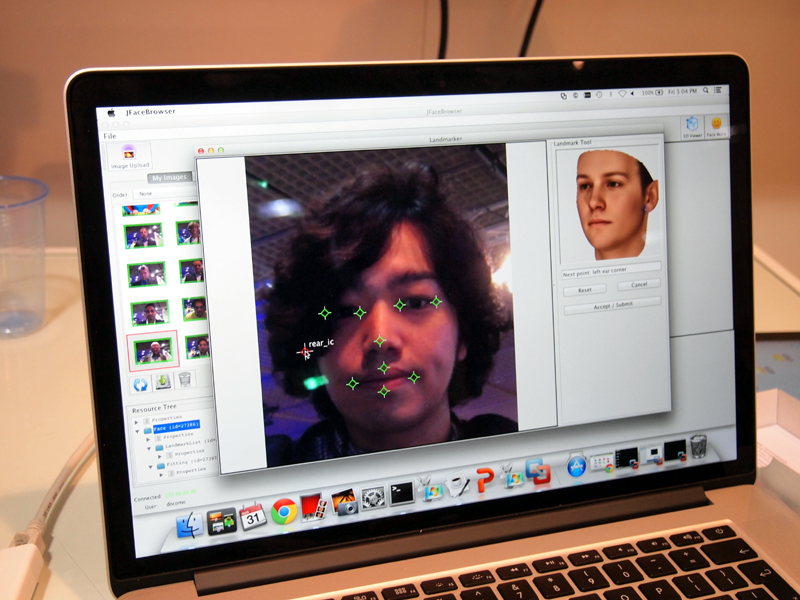Click the green landmark marker on the nose tip

pos(380,340)
